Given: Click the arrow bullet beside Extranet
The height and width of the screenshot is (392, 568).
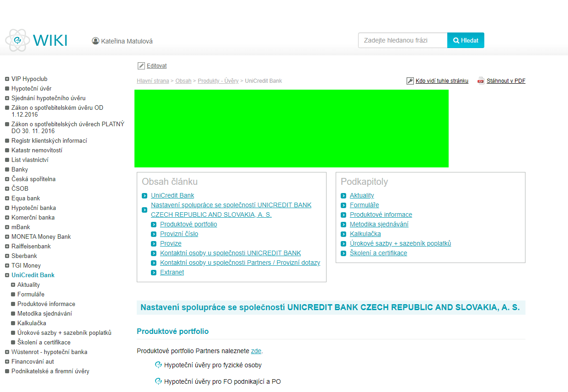Looking at the screenshot, I should pyautogui.click(x=154, y=273).
